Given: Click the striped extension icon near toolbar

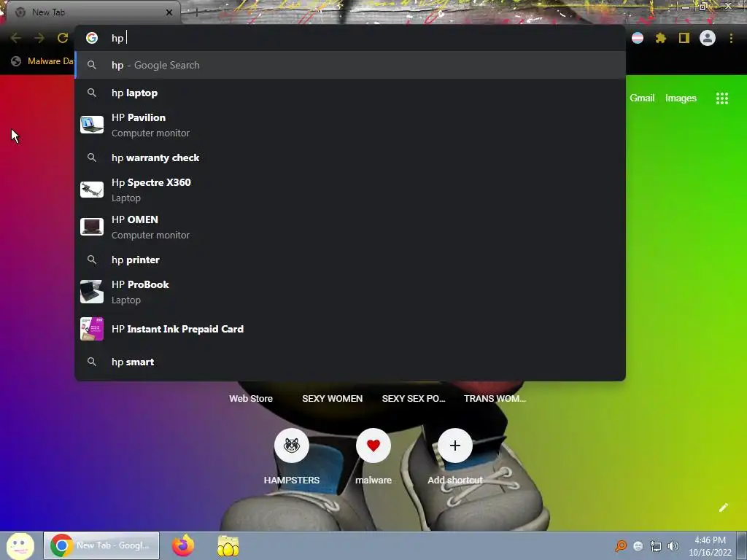Looking at the screenshot, I should click(638, 38).
